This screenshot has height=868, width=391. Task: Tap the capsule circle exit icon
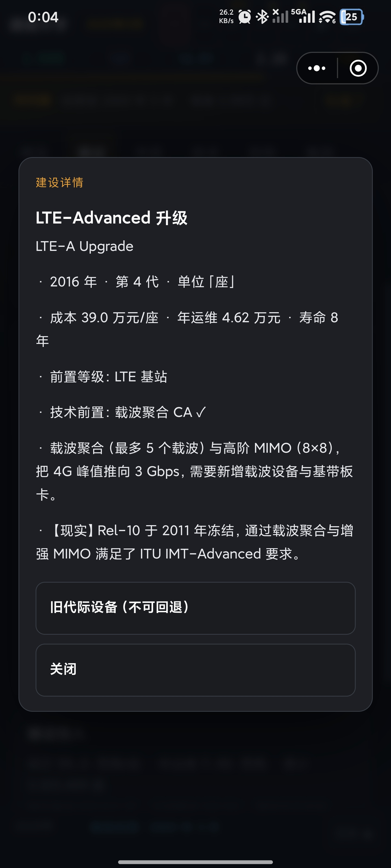click(358, 68)
